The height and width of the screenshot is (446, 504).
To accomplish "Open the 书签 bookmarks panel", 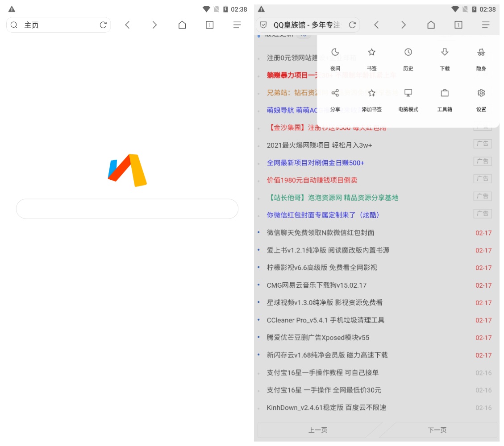I will coord(372,59).
